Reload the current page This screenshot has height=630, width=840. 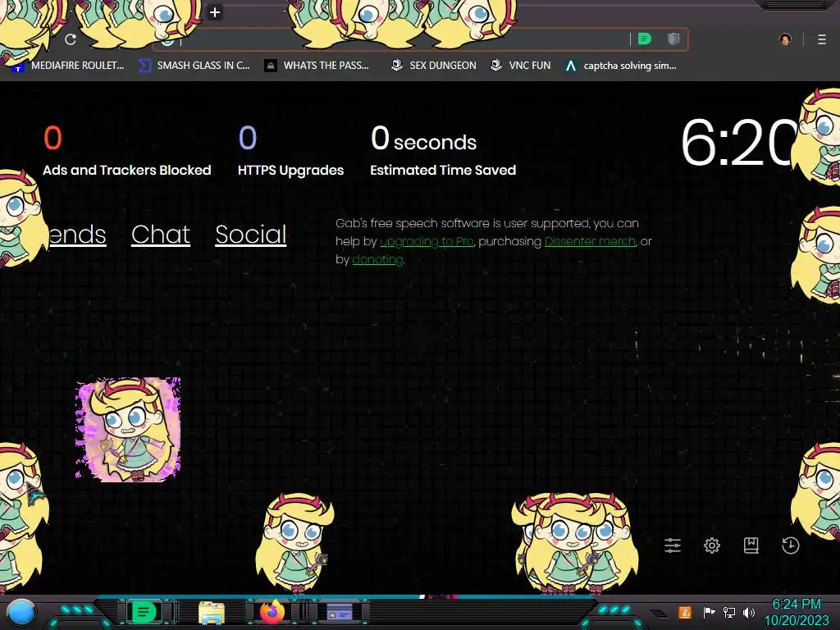pos(71,39)
